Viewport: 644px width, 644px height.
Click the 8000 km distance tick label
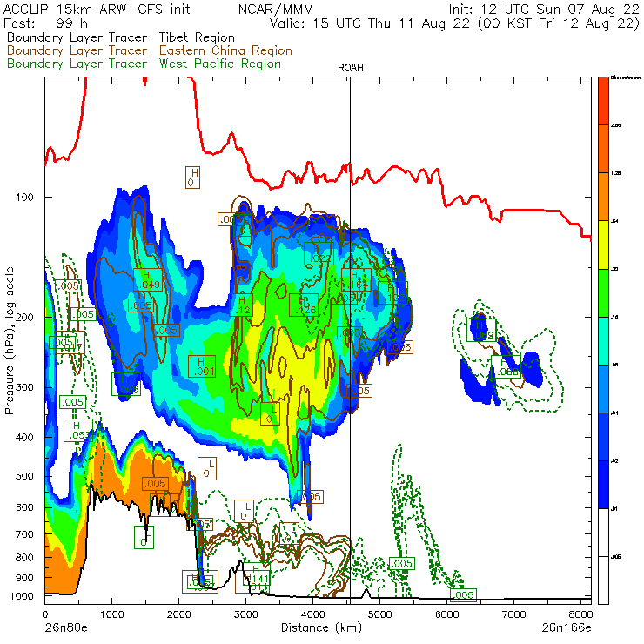point(580,614)
